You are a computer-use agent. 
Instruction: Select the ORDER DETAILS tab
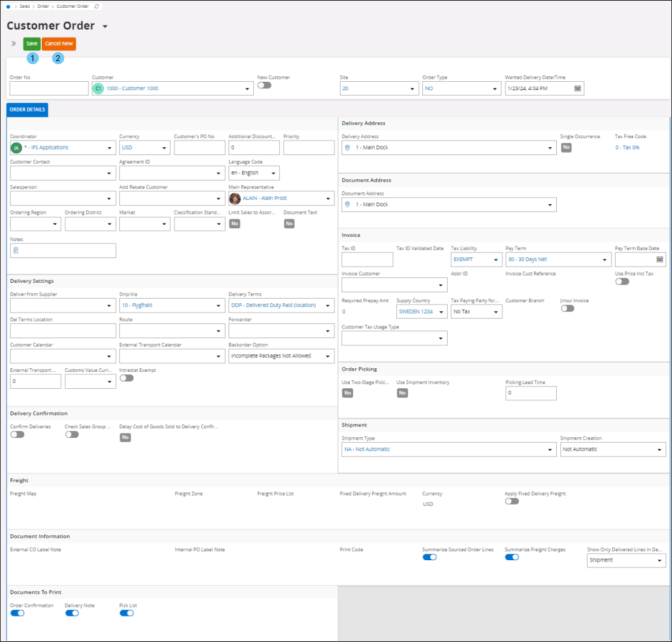pyautogui.click(x=27, y=110)
